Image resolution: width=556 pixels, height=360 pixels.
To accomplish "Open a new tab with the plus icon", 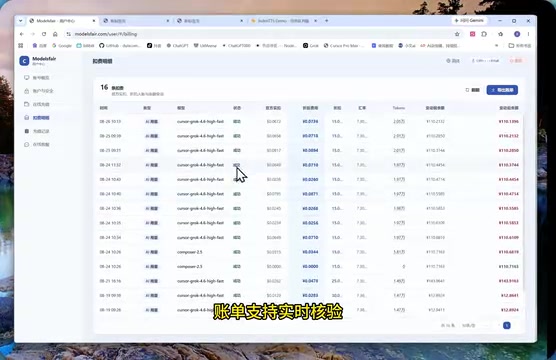I will click(326, 21).
